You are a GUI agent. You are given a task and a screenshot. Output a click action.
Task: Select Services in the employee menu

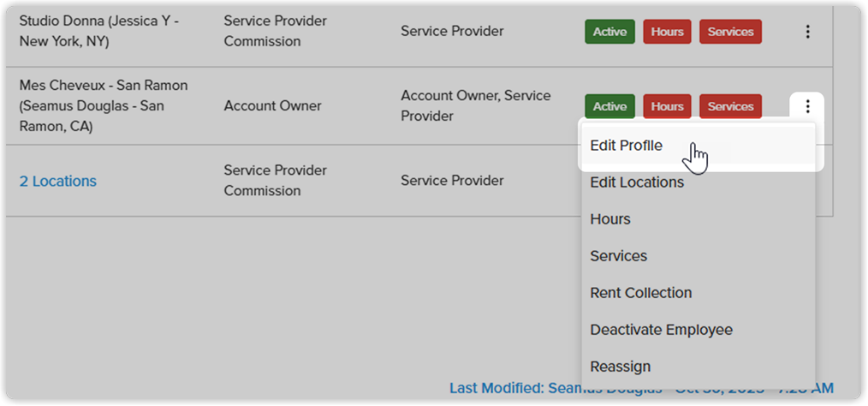point(698,256)
